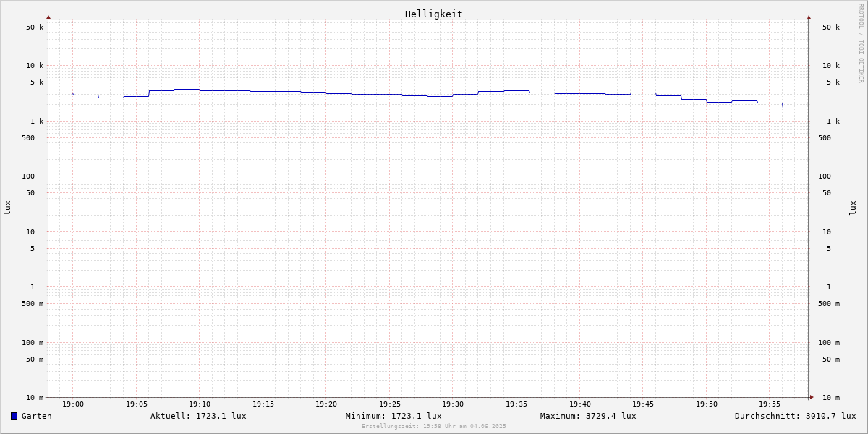Click the 19:10 time axis label
The image size is (868, 434).
200,404
